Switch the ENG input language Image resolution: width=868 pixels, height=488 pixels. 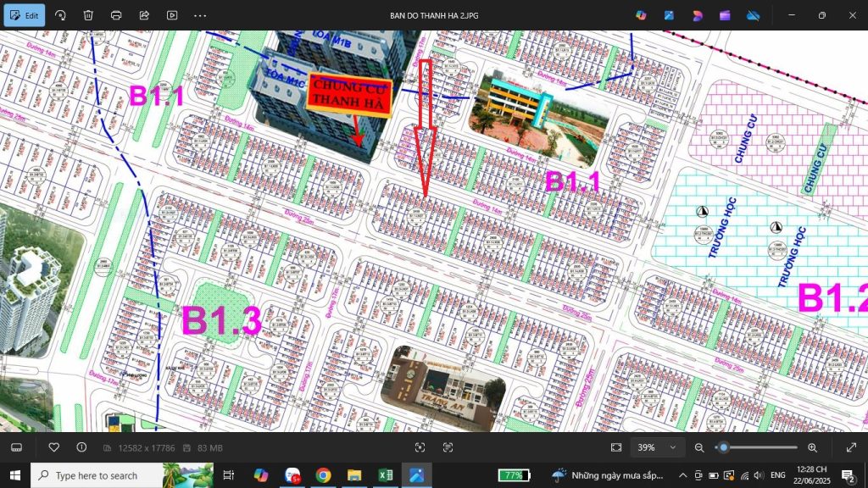point(778,475)
